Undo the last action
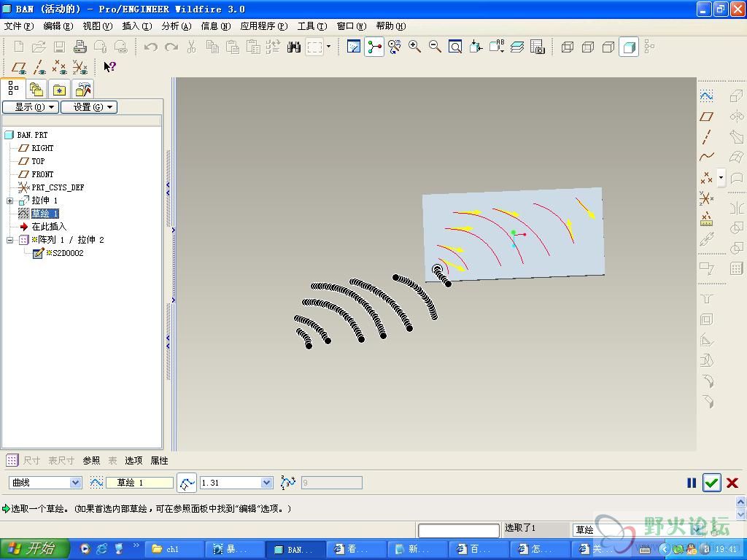 coord(150,47)
